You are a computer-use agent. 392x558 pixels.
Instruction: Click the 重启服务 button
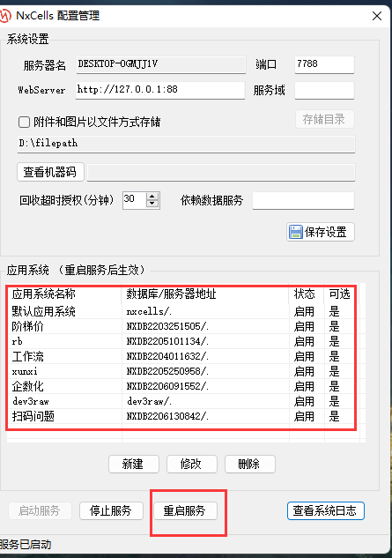[185, 511]
